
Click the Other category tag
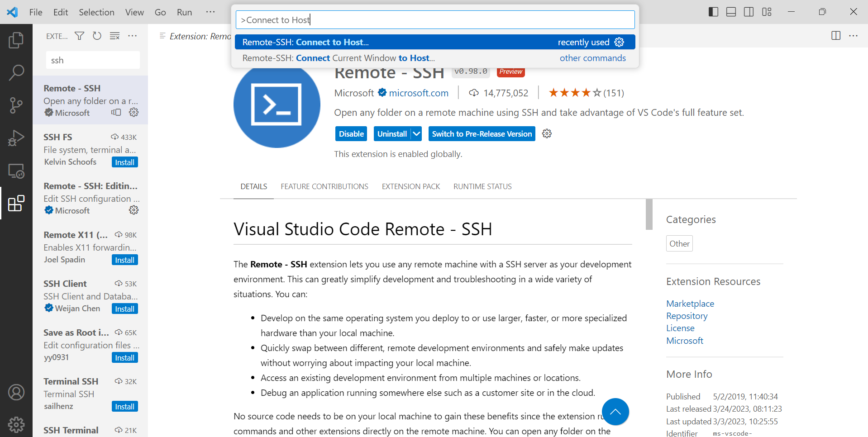point(679,243)
